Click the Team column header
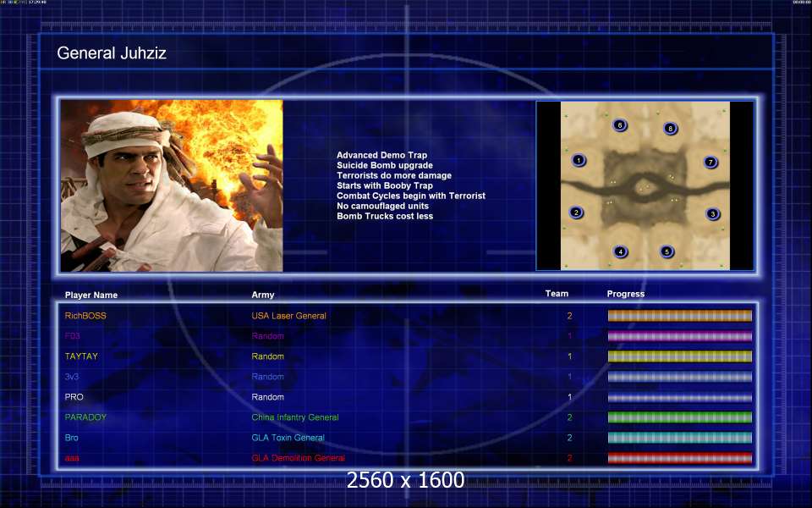Image resolution: width=812 pixels, height=508 pixels. tap(557, 294)
